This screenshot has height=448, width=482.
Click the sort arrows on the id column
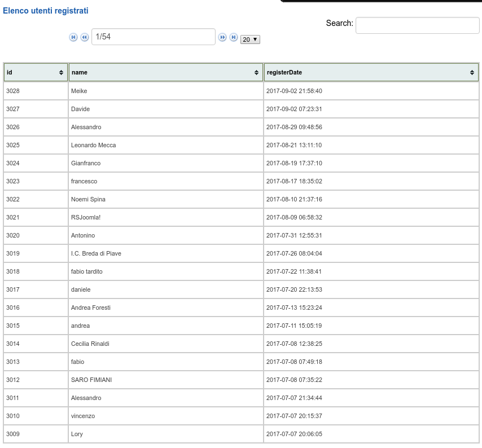coord(61,72)
